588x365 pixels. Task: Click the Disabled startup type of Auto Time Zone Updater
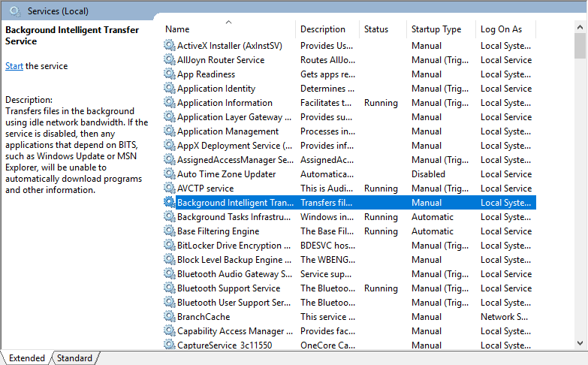coord(428,174)
